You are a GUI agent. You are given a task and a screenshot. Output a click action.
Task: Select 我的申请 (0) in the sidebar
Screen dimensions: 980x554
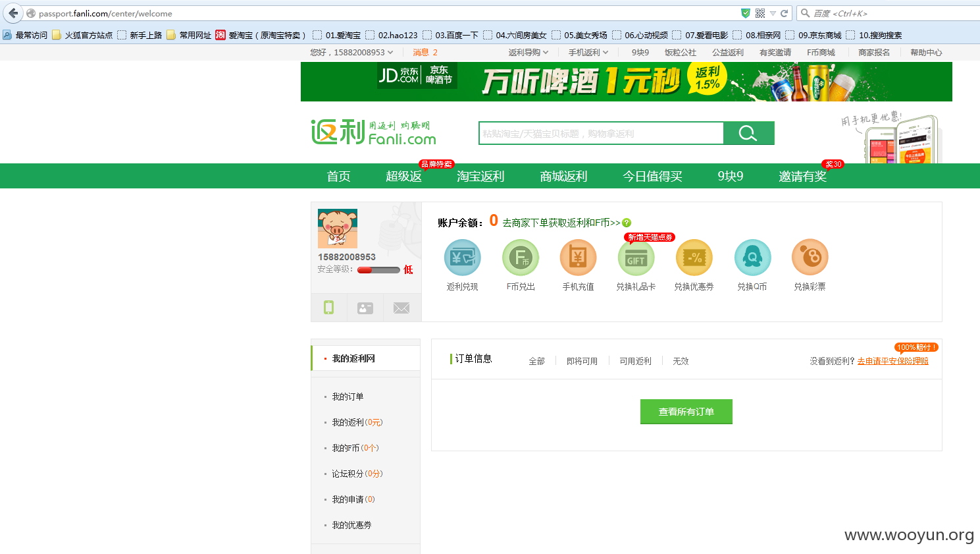(353, 499)
